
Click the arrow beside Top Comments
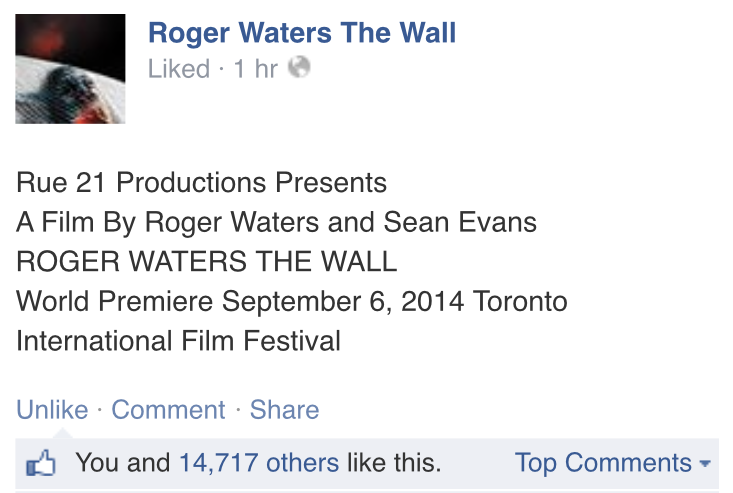(705, 465)
